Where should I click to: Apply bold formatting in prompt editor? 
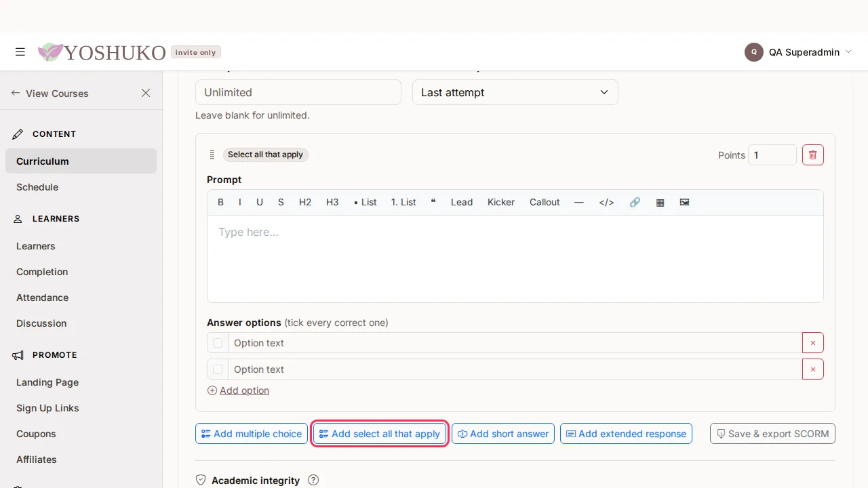point(220,202)
